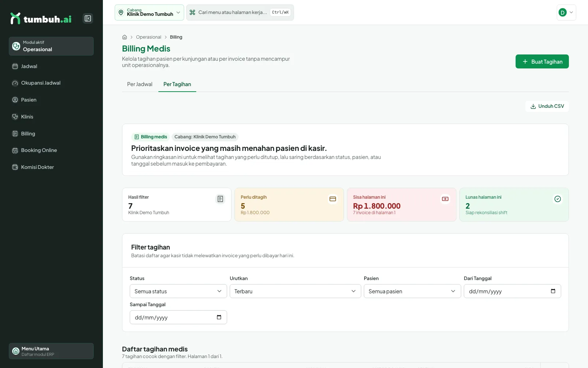Click the Perlu ditagih card credit-card icon
588x368 pixels.
(333, 199)
